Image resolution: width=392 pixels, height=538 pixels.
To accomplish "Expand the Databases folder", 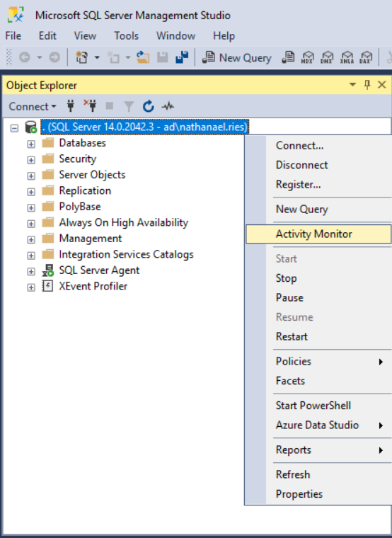I will [x=31, y=144].
